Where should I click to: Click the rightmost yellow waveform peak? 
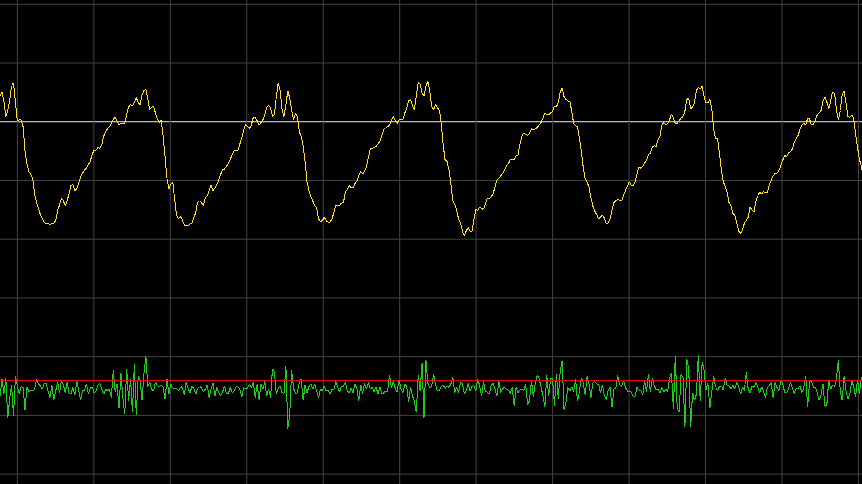pyautogui.click(x=836, y=94)
